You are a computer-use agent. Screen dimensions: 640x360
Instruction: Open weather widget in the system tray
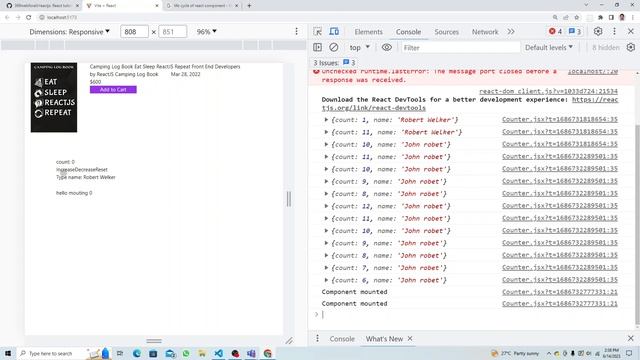[516, 353]
